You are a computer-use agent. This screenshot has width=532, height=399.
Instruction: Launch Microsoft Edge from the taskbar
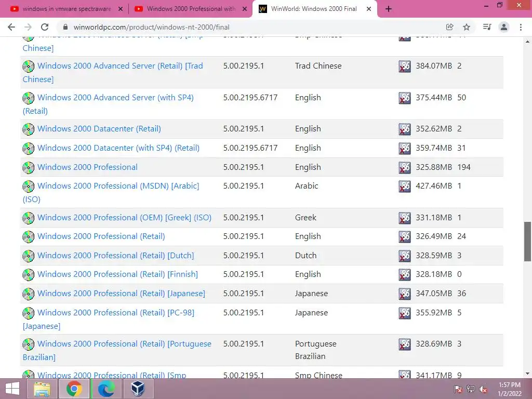(x=106, y=389)
